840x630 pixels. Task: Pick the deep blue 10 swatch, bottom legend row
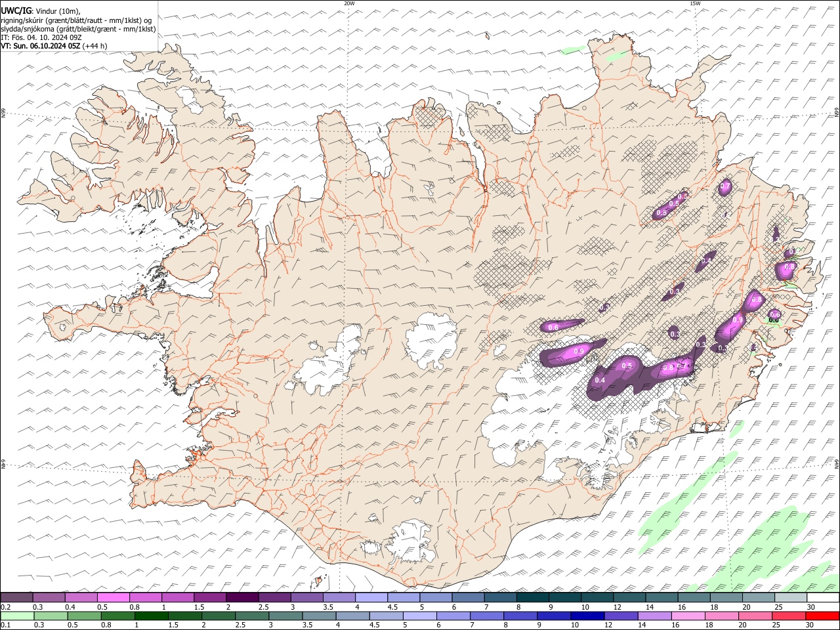click(587, 616)
